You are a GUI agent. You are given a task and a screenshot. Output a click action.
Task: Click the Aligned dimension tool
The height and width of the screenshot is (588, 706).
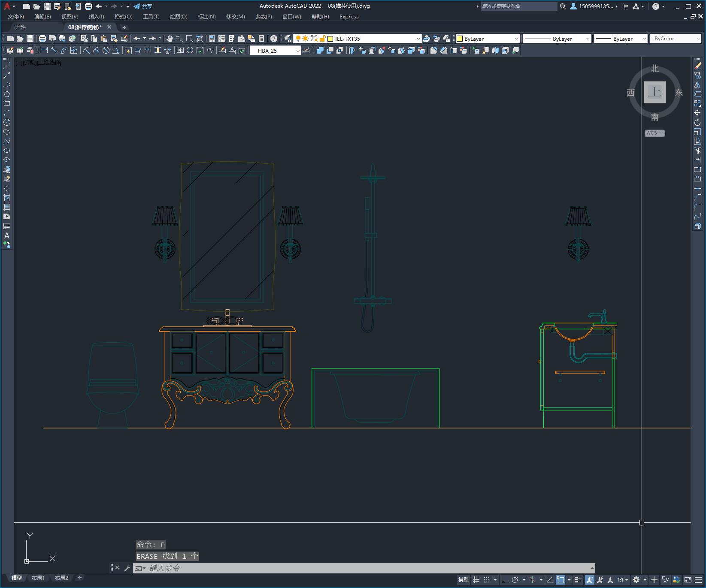point(54,50)
